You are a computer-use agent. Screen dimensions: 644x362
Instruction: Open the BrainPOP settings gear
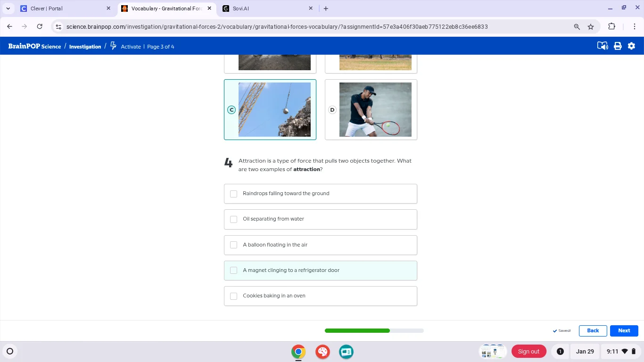point(631,46)
